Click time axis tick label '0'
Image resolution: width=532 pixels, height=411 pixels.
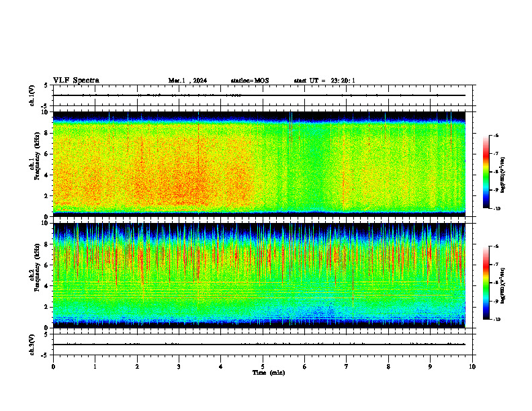coord(53,367)
